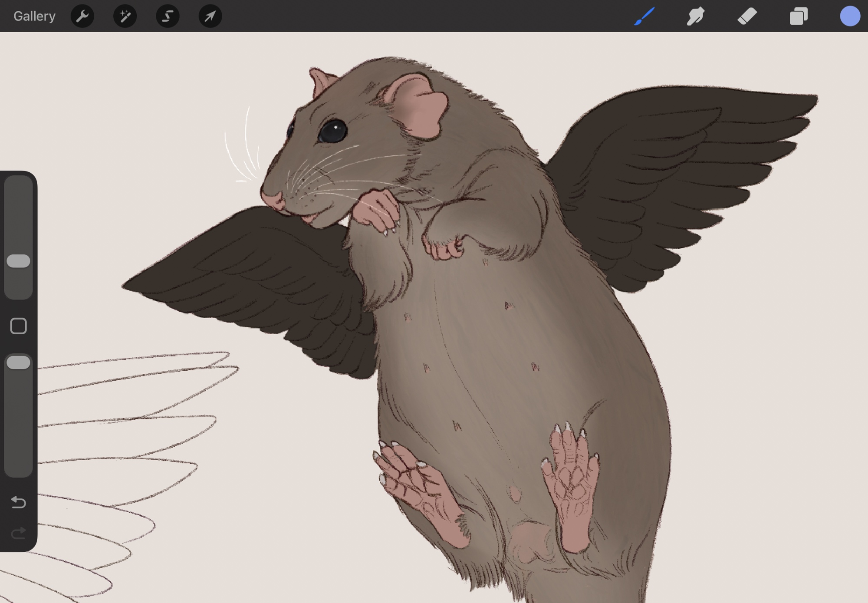Open the Actions wrench menu
Image resolution: width=868 pixels, height=603 pixels.
82,16
